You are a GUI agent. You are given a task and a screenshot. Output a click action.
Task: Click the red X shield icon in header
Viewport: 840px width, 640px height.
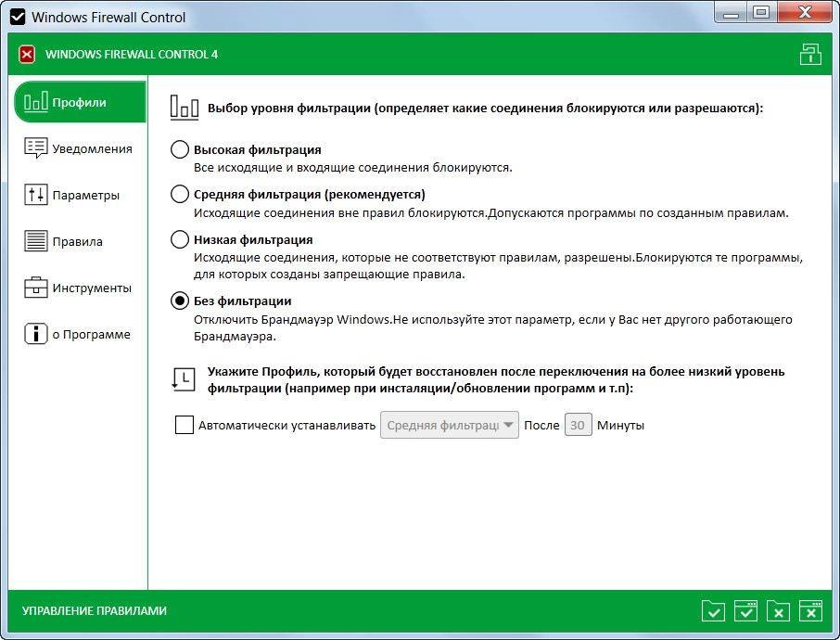[27, 54]
